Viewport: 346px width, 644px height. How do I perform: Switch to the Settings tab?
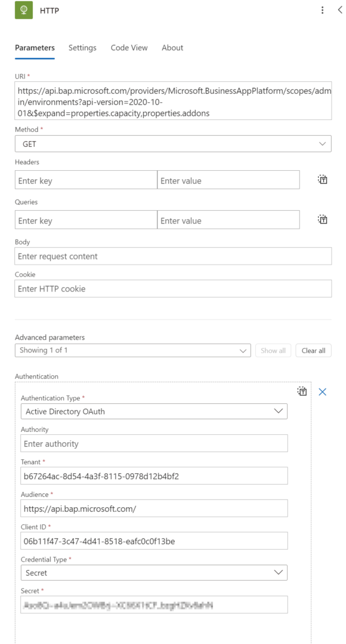(83, 48)
